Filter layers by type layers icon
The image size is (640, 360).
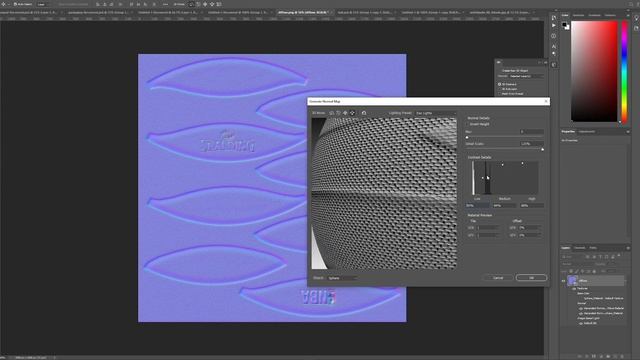[x=600, y=257]
